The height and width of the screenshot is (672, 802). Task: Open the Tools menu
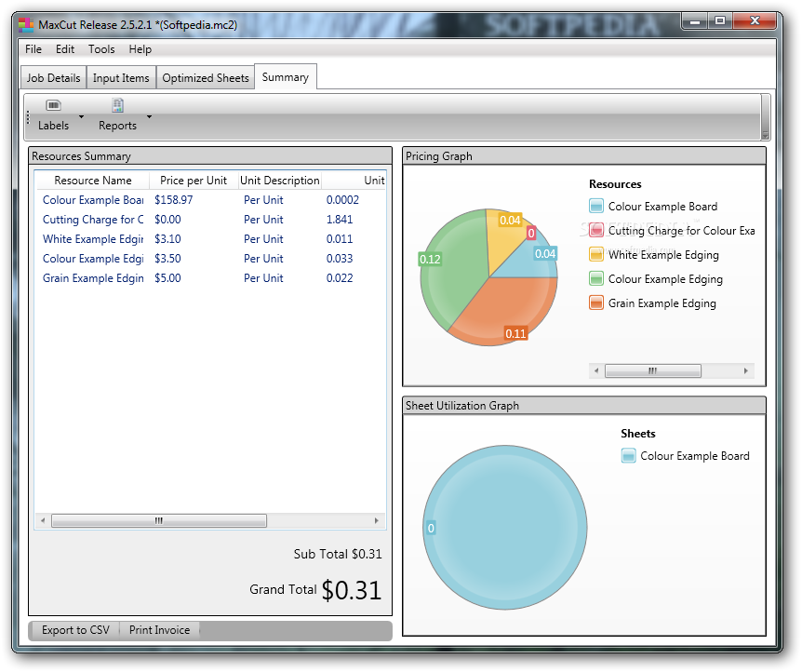click(x=101, y=49)
